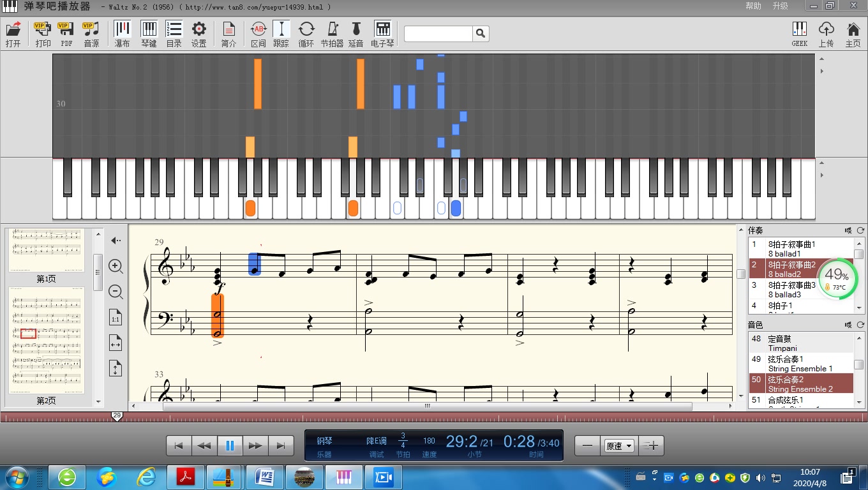Screen dimensions: 868x490
Task: Fit score to page width
Action: click(x=116, y=343)
